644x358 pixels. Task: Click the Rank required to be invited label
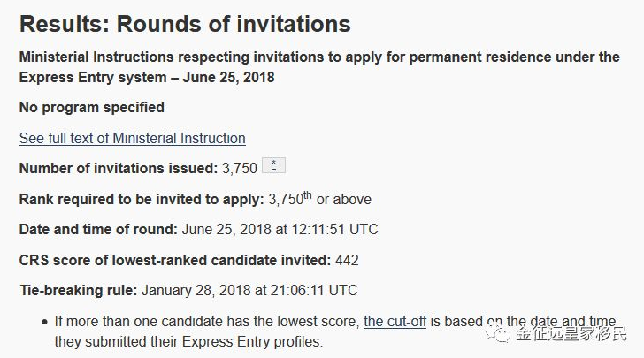coord(142,199)
